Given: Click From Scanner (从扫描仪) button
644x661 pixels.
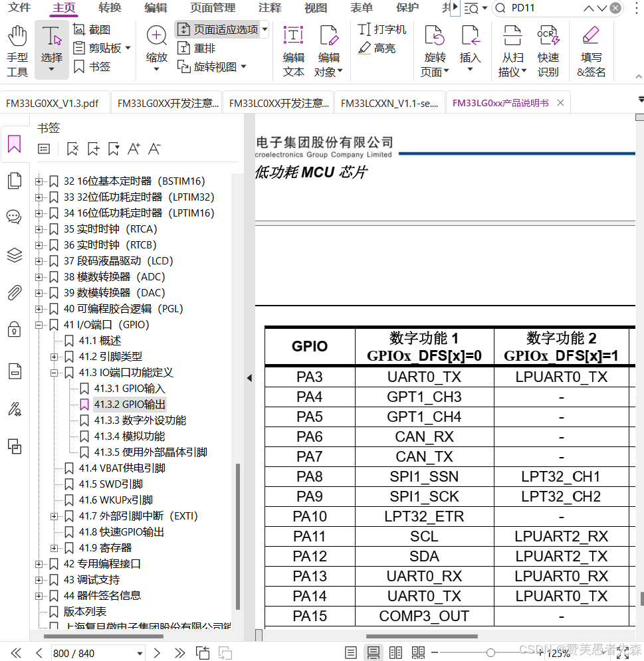Looking at the screenshot, I should point(512,51).
